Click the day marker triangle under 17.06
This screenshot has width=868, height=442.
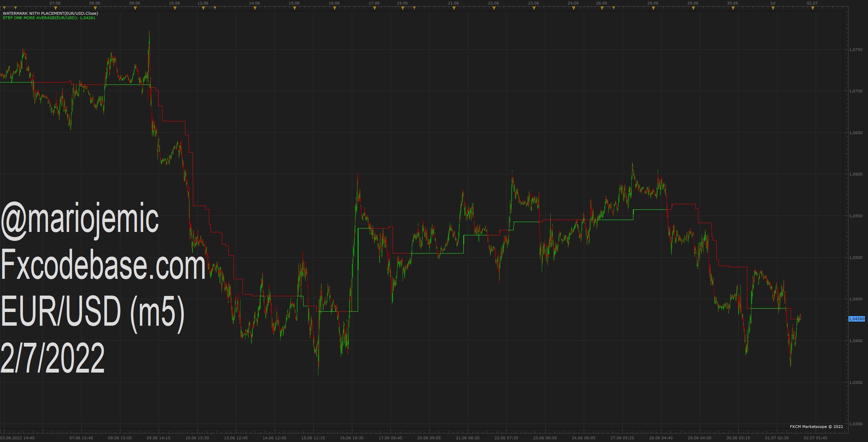(x=374, y=8)
